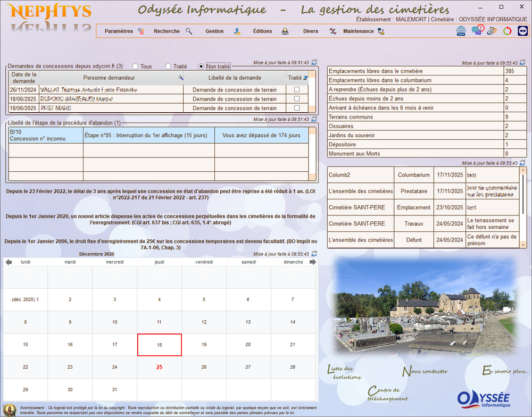Open the Paramètres menu
Screen dimensions: 532x417
tap(119, 31)
